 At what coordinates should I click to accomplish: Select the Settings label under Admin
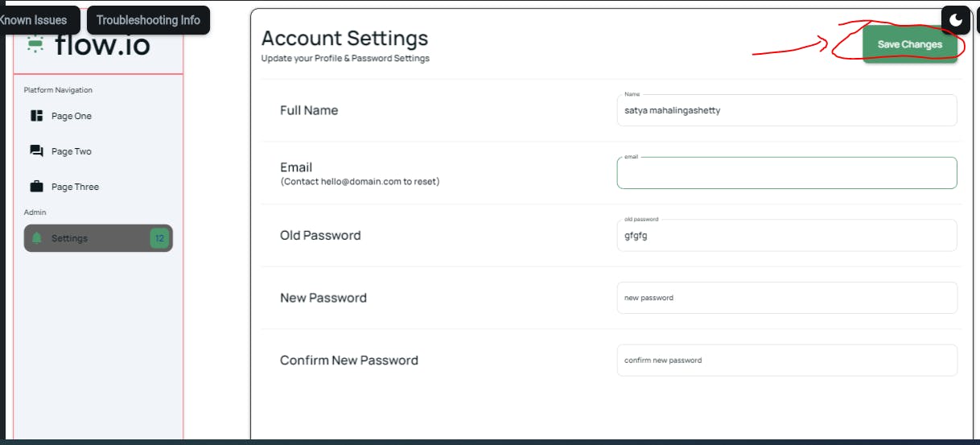69,238
